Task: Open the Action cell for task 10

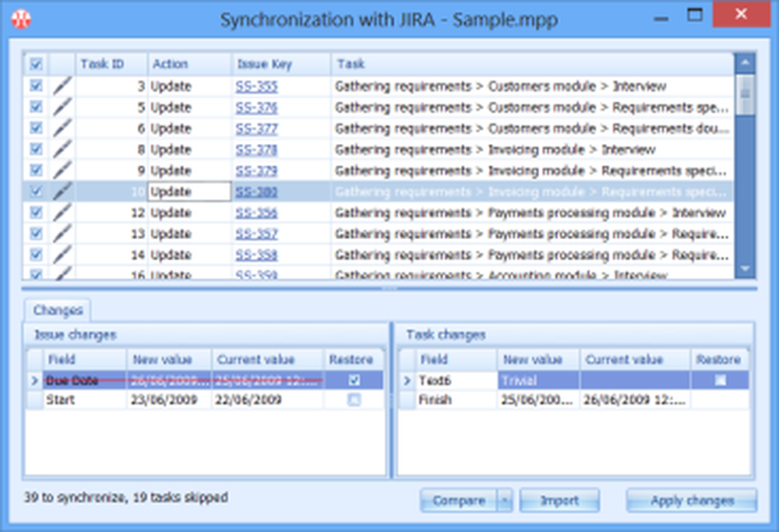Action: 189,192
